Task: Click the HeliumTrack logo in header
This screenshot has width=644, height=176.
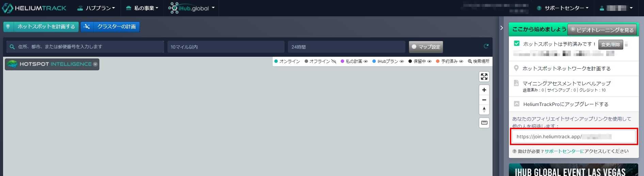Action: [x=34, y=8]
